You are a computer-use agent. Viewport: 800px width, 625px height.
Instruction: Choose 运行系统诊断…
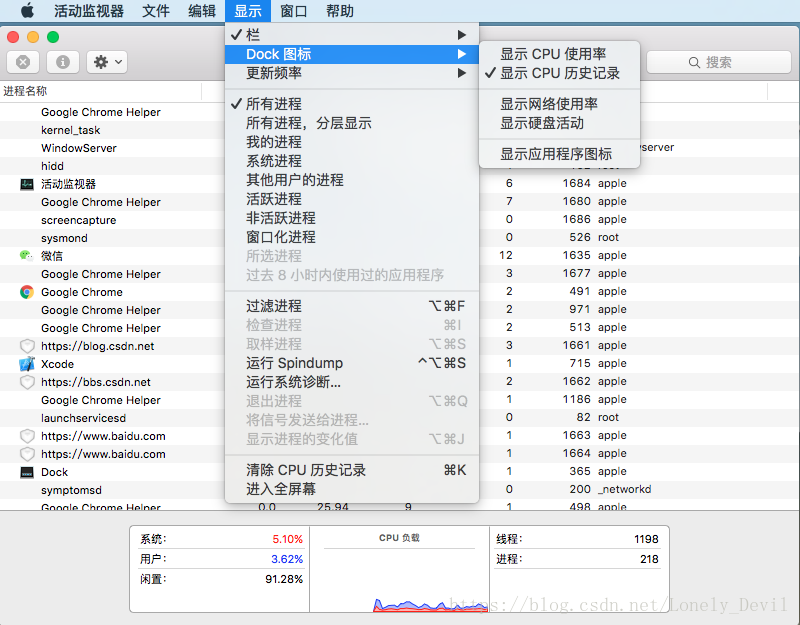click(x=352, y=382)
